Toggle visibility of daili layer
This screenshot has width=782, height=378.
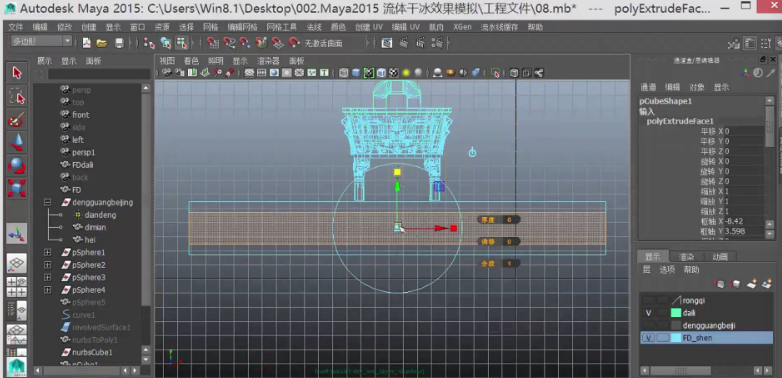coord(648,313)
